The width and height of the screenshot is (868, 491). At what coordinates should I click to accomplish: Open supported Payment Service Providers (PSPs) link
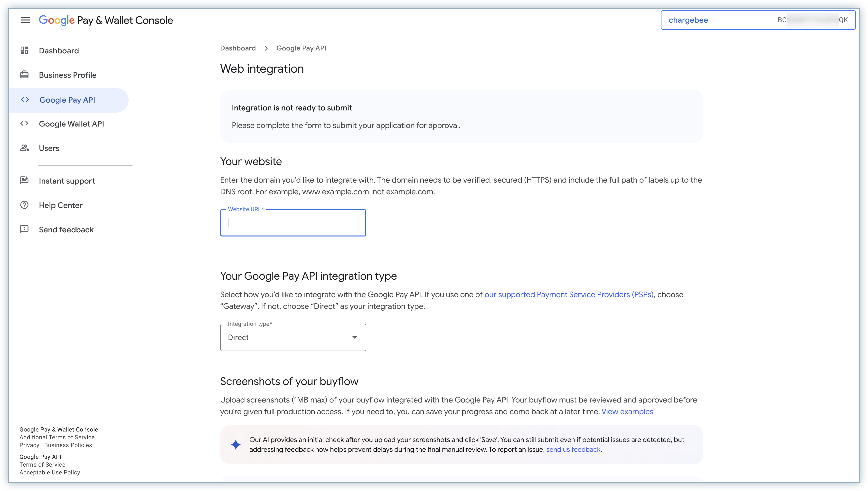point(569,295)
